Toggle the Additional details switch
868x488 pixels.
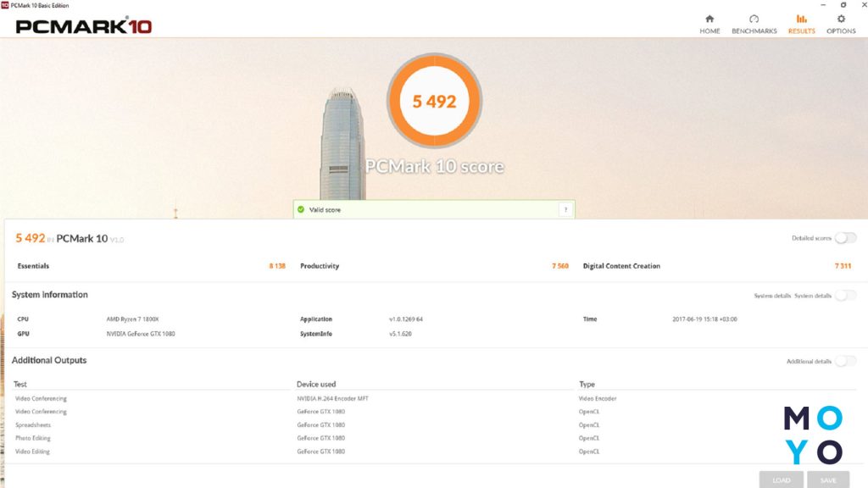845,361
